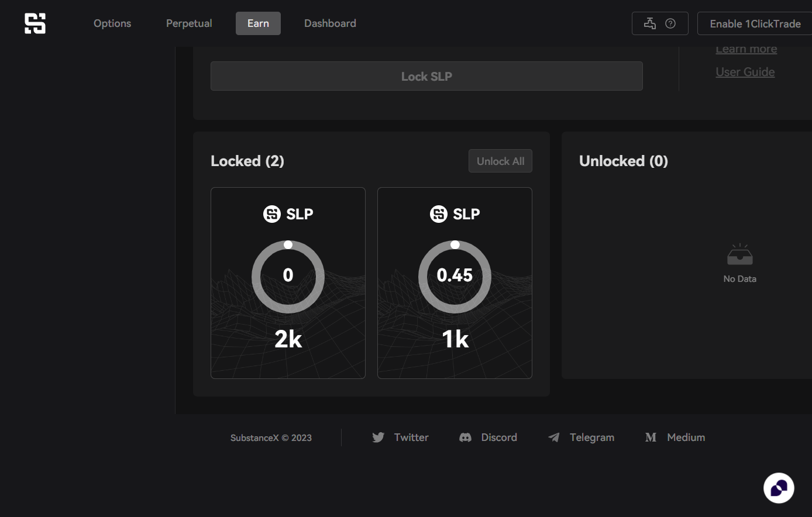This screenshot has width=812, height=517.
Task: Open the Options tab
Action: tap(112, 23)
